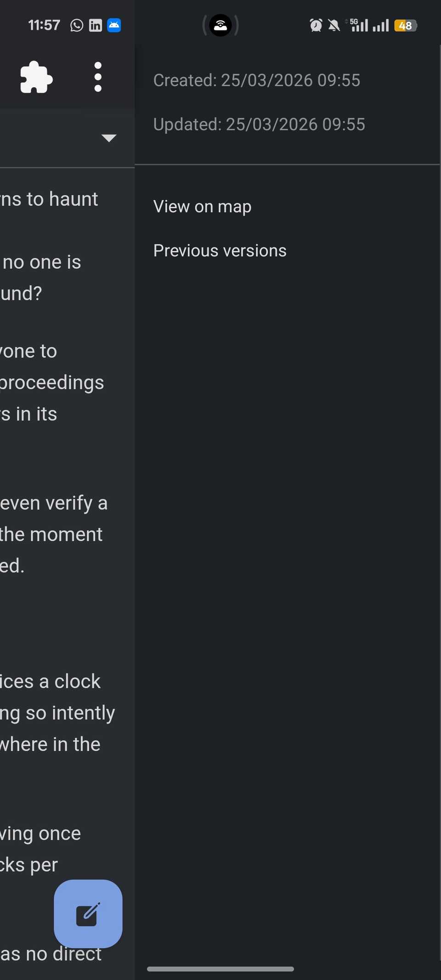Tap the alarm clock status bar icon
Image resolution: width=441 pixels, height=980 pixels.
tap(316, 25)
